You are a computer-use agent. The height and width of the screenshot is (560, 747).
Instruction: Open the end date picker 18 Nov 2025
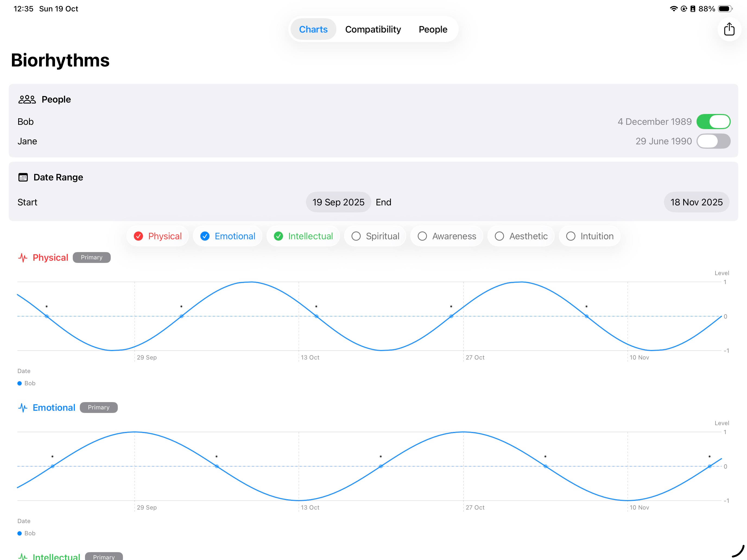point(696,202)
